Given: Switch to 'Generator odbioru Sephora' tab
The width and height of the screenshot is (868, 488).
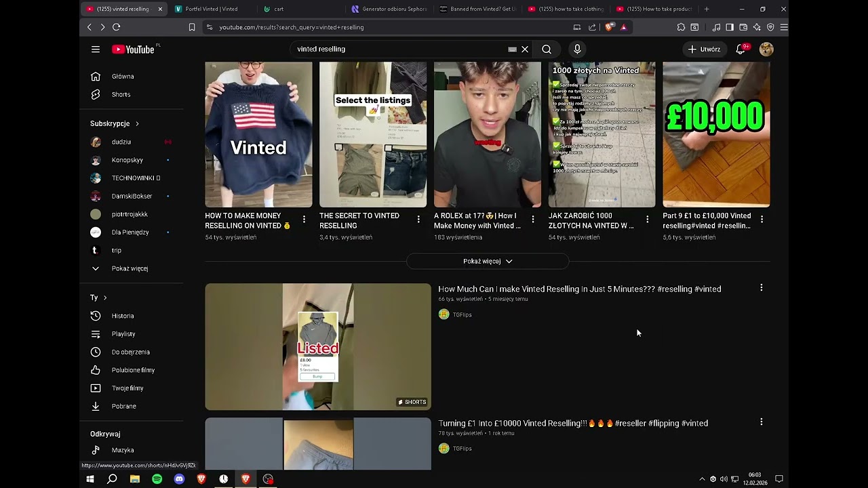Looking at the screenshot, I should pyautogui.click(x=390, y=9).
